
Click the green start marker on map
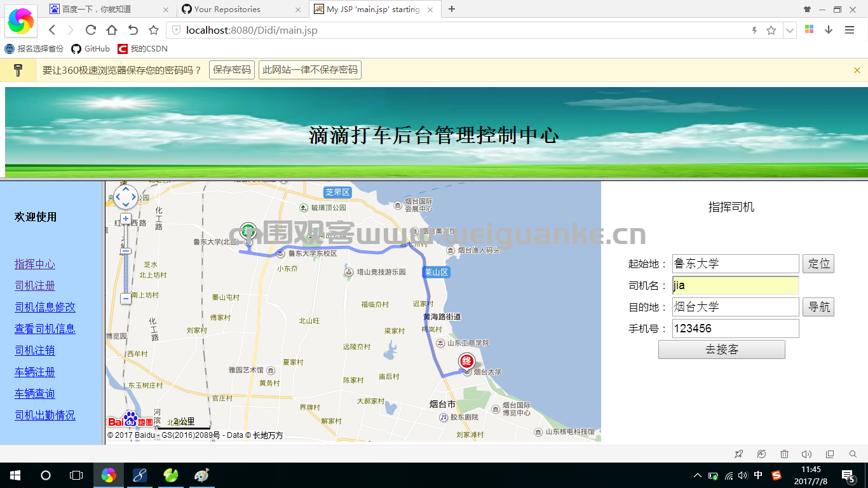click(x=248, y=233)
